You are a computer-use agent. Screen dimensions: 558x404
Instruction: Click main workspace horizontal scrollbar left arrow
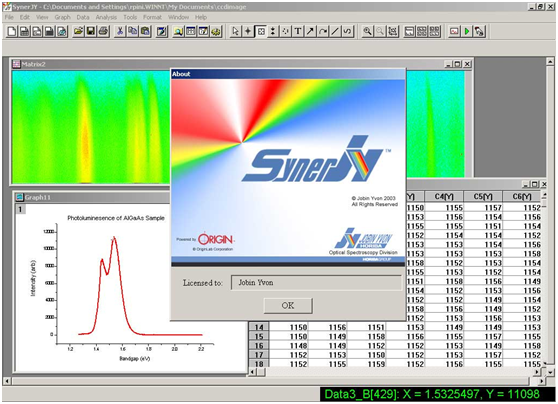(6, 381)
